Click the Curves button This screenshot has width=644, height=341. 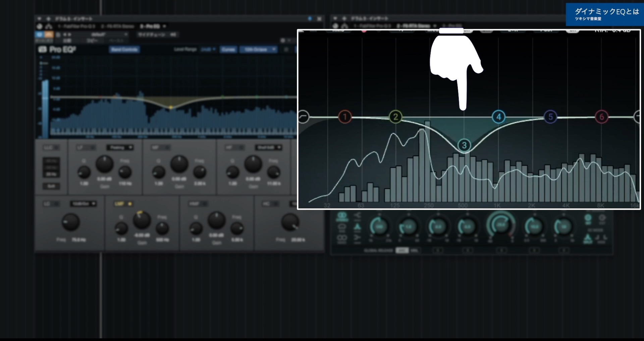[x=228, y=49]
